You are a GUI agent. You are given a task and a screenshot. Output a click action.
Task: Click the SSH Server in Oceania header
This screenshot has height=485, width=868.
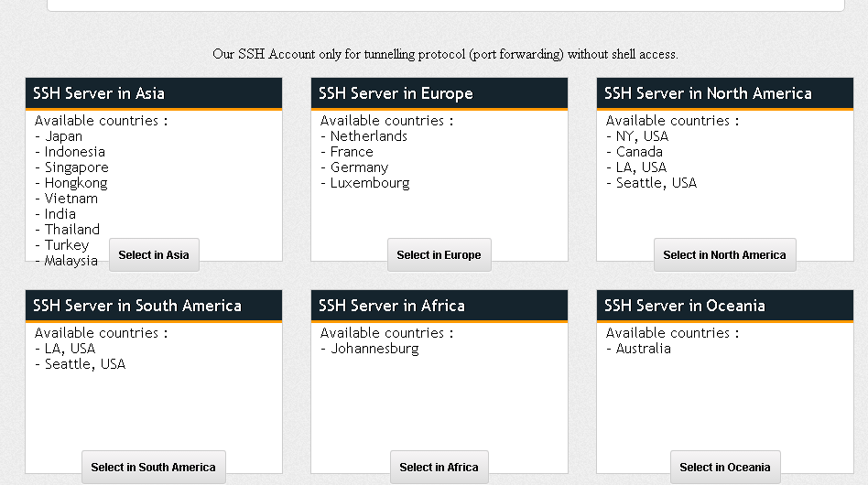(x=725, y=306)
